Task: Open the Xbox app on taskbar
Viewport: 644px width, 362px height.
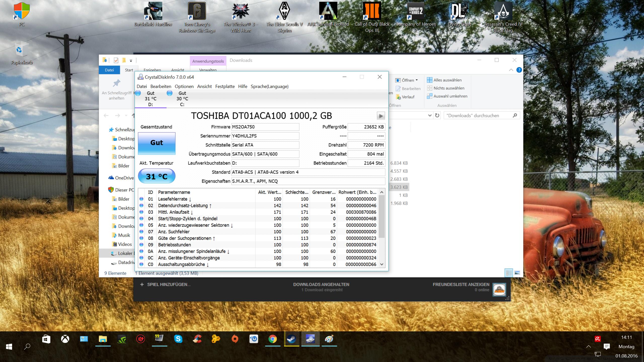Action: coord(65,339)
